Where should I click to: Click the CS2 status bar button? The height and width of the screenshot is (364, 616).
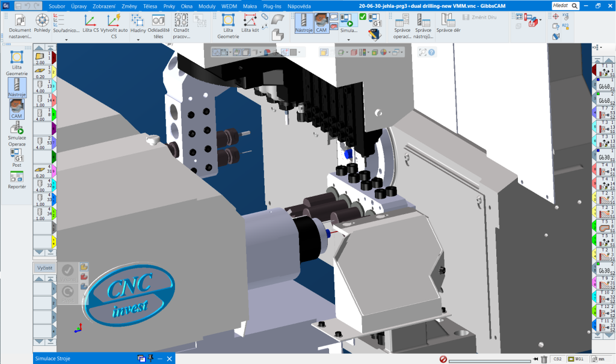pyautogui.click(x=558, y=359)
